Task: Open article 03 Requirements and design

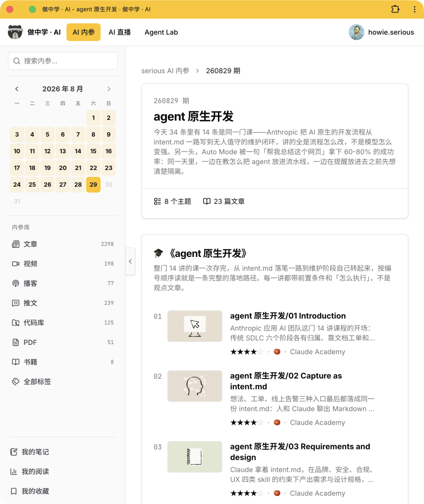Action: point(300,452)
